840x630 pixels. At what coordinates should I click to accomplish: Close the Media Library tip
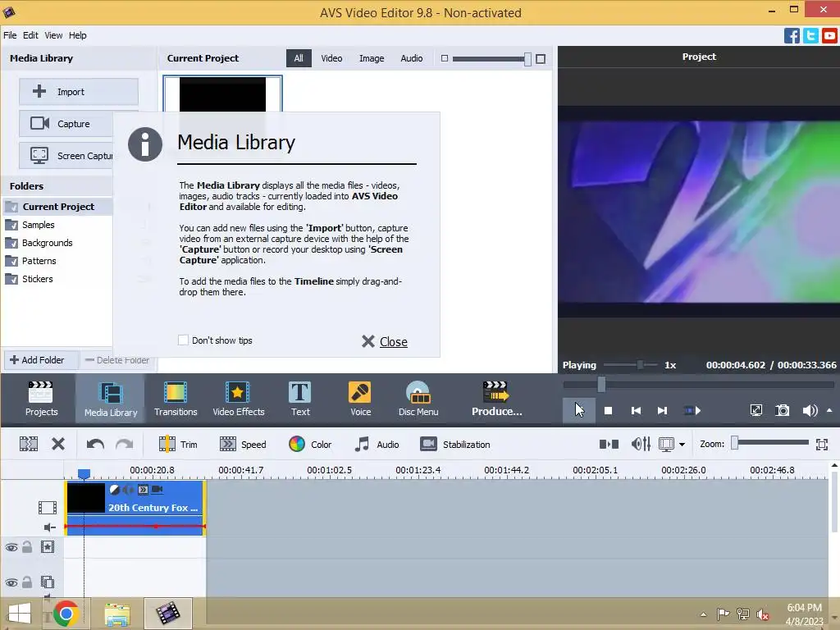pos(385,342)
